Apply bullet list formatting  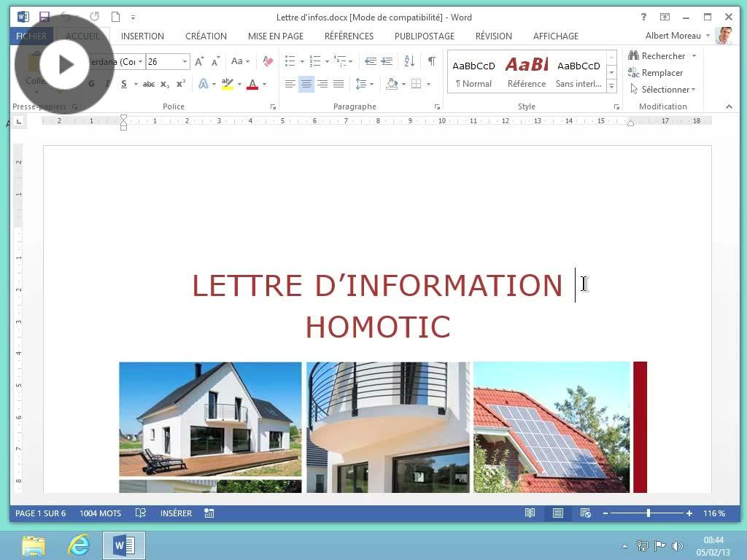pos(289,61)
